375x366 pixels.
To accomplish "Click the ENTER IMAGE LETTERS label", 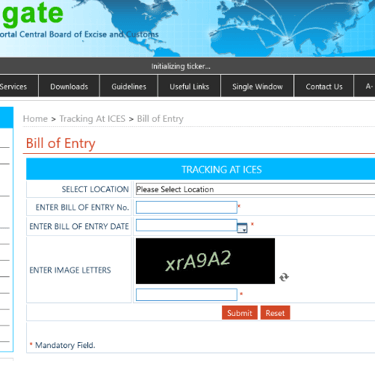I will [70, 270].
